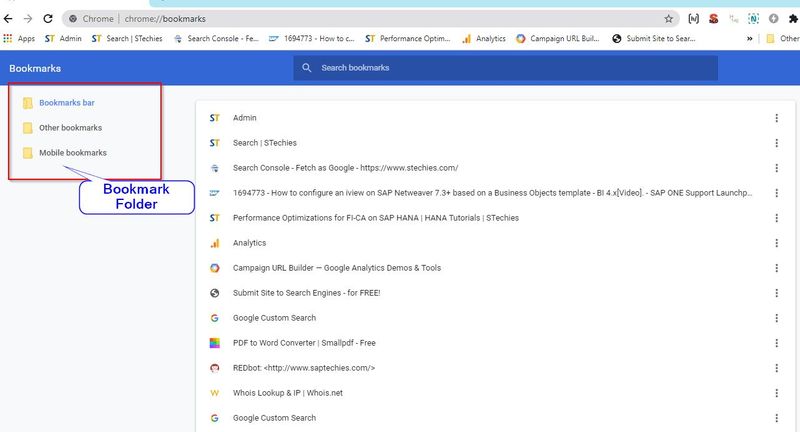
Task: Expand the bookmarks bar overflow chevron
Action: [x=749, y=39]
